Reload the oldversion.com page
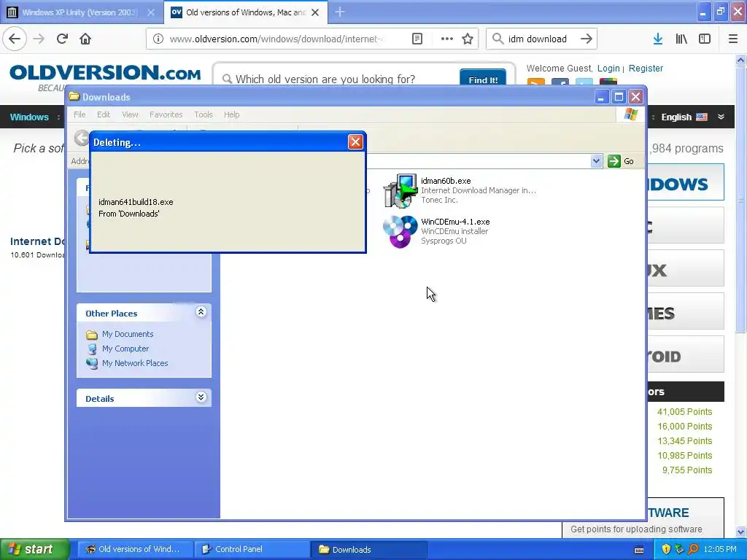Viewport: 747px width, 560px height. [62, 39]
